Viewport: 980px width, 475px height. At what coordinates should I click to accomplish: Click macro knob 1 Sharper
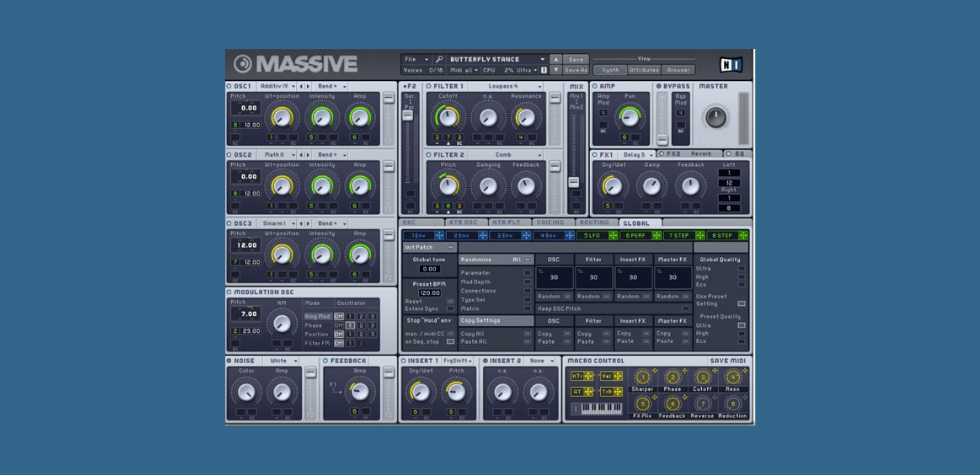642,377
